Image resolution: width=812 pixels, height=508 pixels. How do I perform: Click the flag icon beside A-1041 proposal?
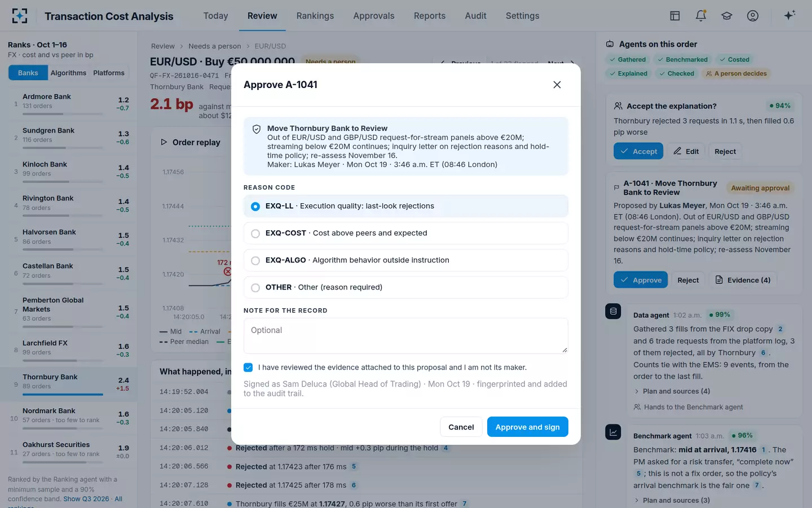616,187
